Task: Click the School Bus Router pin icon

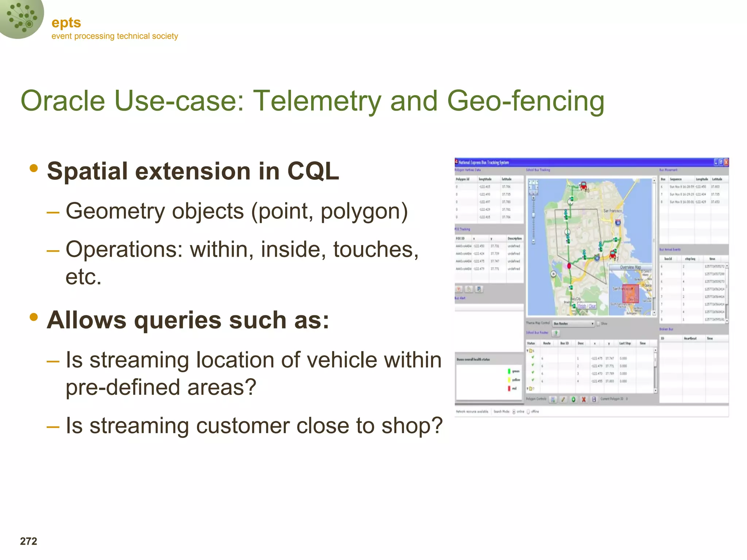Action: click(556, 333)
